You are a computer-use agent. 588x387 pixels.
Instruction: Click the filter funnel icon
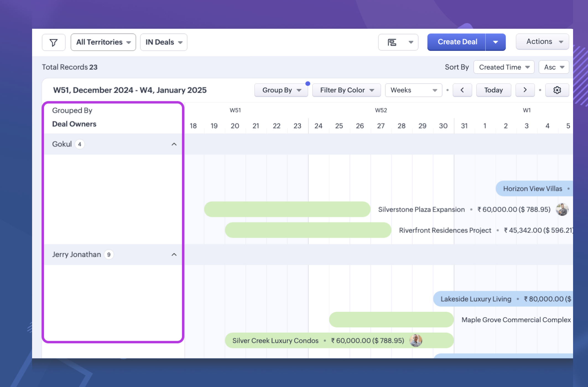point(54,42)
